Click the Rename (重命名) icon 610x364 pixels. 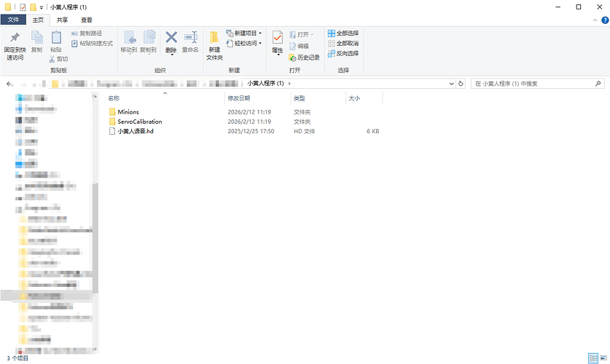pos(191,37)
